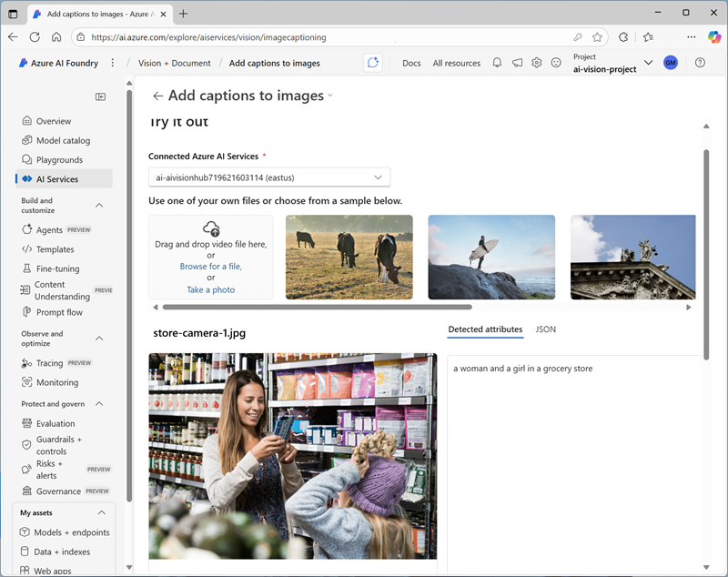728x577 pixels.
Task: Open Connected Azure AI Services dropdown
Action: click(269, 177)
